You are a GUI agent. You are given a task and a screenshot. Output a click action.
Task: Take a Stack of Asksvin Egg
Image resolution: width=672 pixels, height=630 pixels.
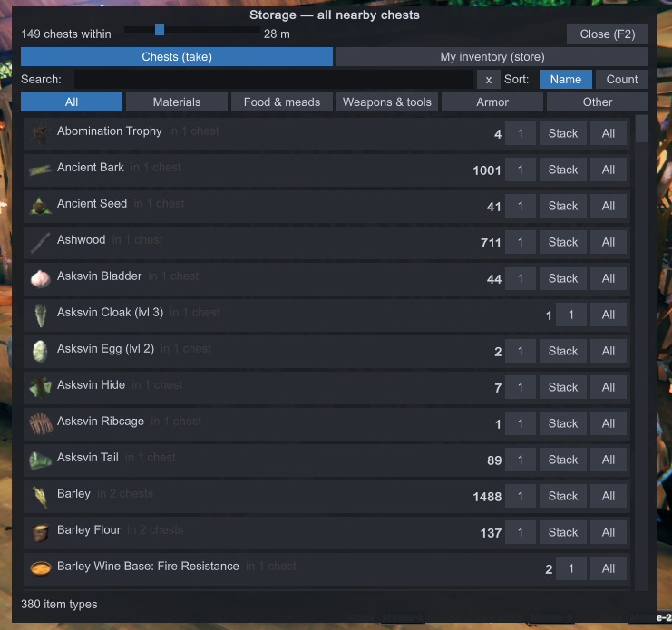pyautogui.click(x=562, y=351)
